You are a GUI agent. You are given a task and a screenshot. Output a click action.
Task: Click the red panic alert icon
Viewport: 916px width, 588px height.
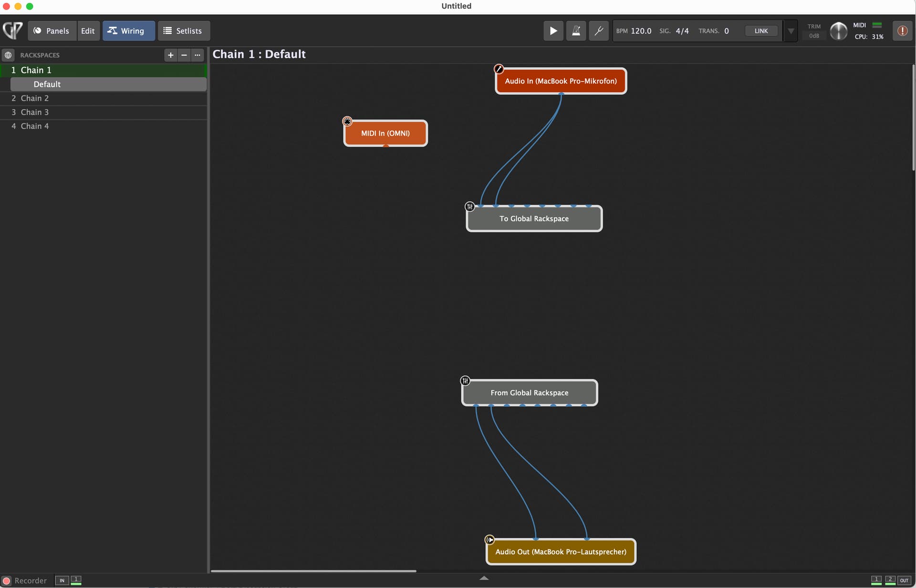coord(902,31)
